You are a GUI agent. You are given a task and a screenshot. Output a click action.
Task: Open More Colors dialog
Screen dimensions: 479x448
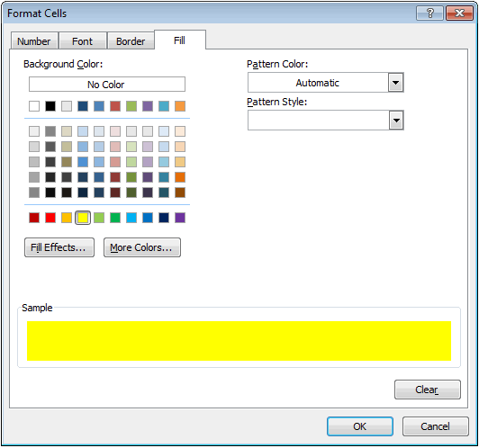click(x=142, y=247)
